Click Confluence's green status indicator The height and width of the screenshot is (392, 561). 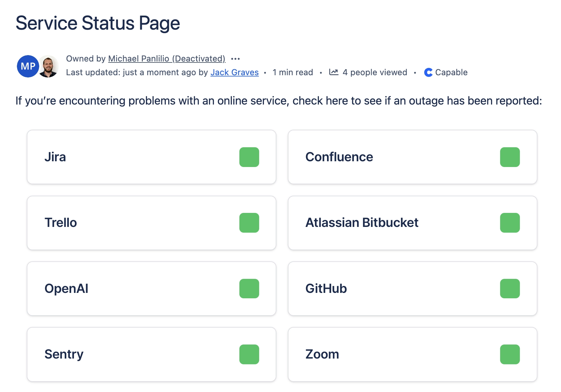click(510, 157)
